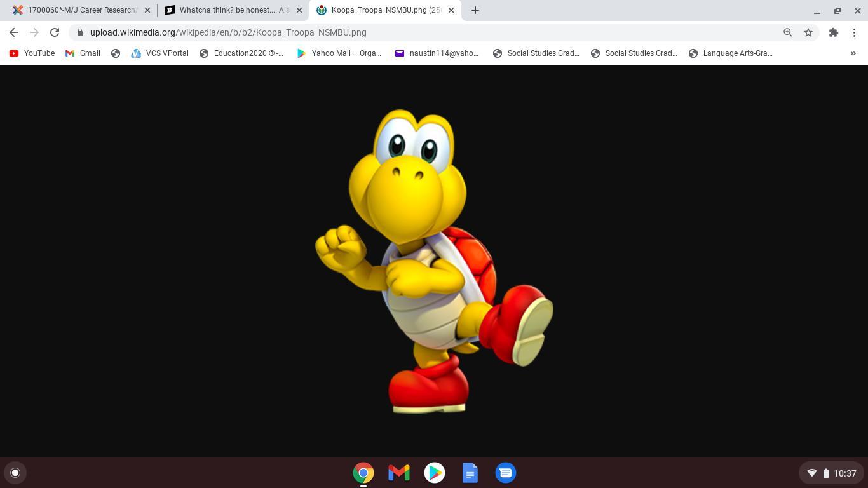Show hidden bookmarks with the double chevron
The width and height of the screenshot is (868, 488).
click(853, 53)
